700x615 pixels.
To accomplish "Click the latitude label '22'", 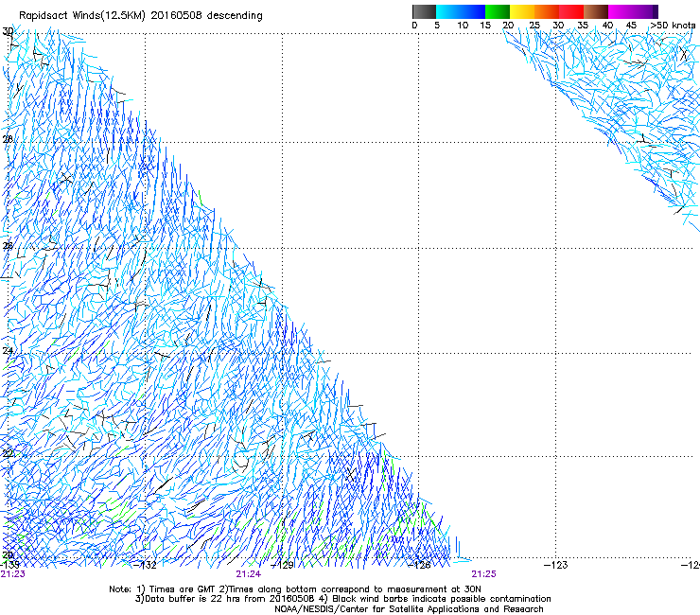I will click(x=8, y=454).
